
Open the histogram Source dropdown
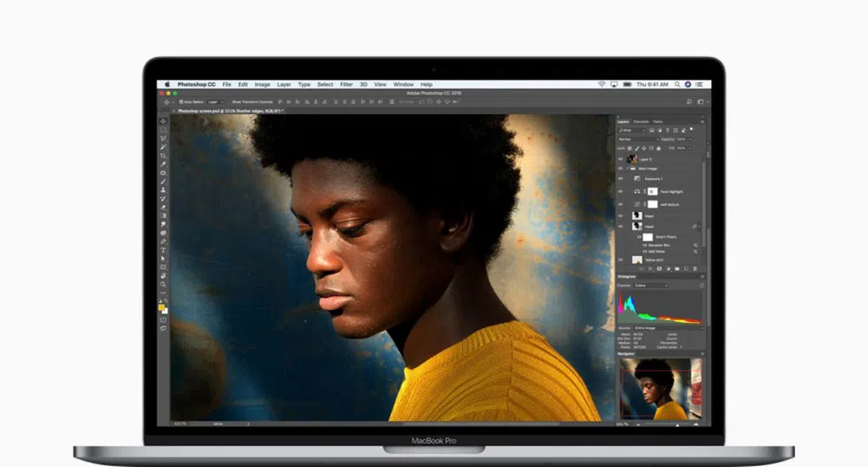pos(669,328)
